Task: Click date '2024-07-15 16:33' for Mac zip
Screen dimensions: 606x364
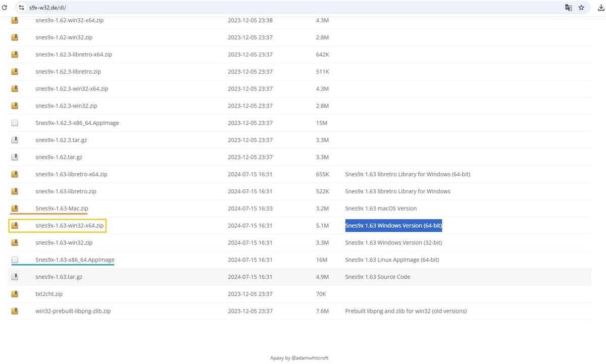Action: pyautogui.click(x=250, y=209)
